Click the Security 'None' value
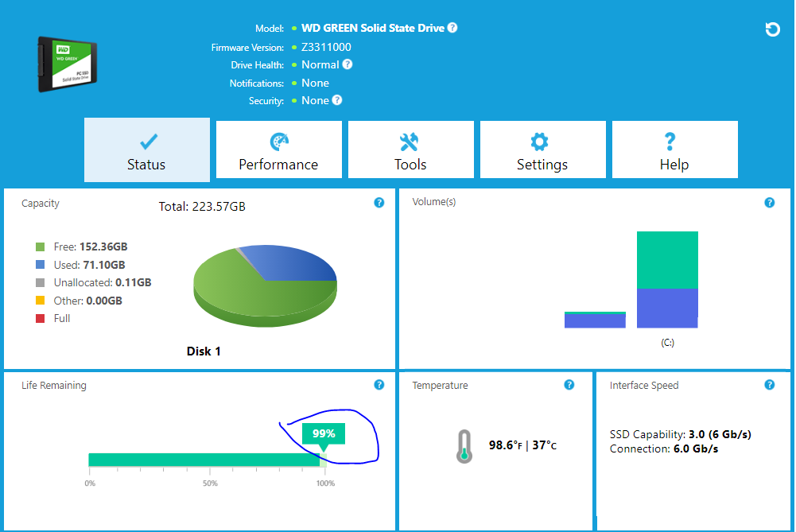The image size is (796, 532). pos(315,100)
